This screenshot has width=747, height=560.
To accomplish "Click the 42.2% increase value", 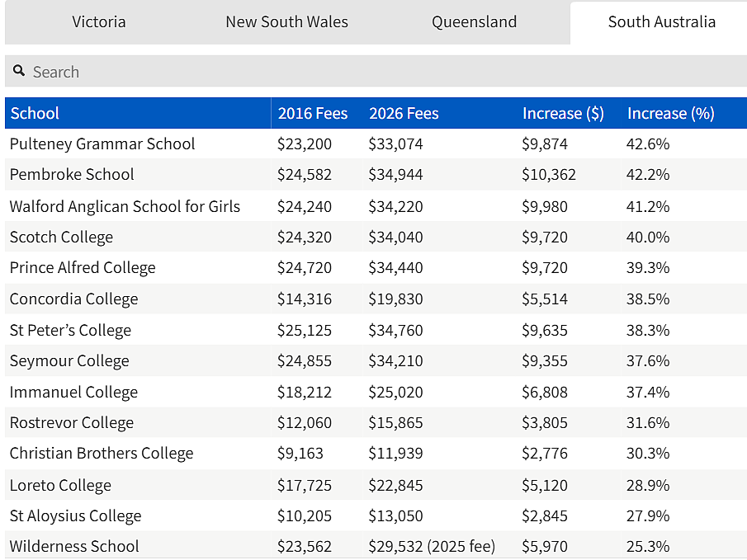I will point(648,174).
